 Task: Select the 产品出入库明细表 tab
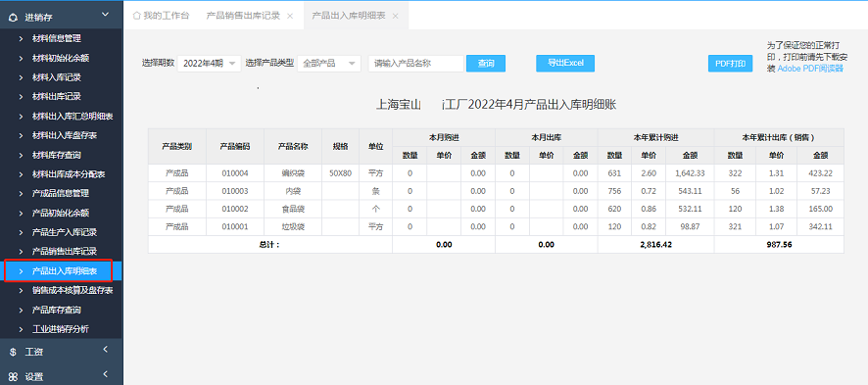point(349,16)
